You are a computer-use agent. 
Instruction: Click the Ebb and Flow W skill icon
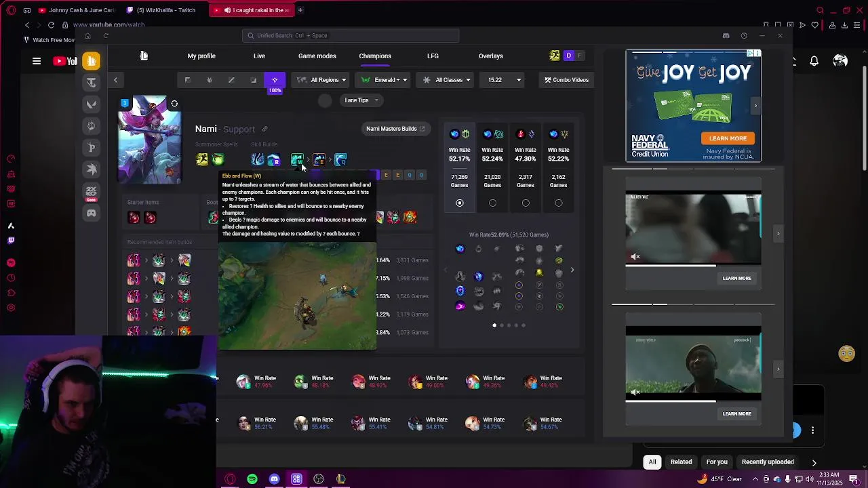pos(296,160)
